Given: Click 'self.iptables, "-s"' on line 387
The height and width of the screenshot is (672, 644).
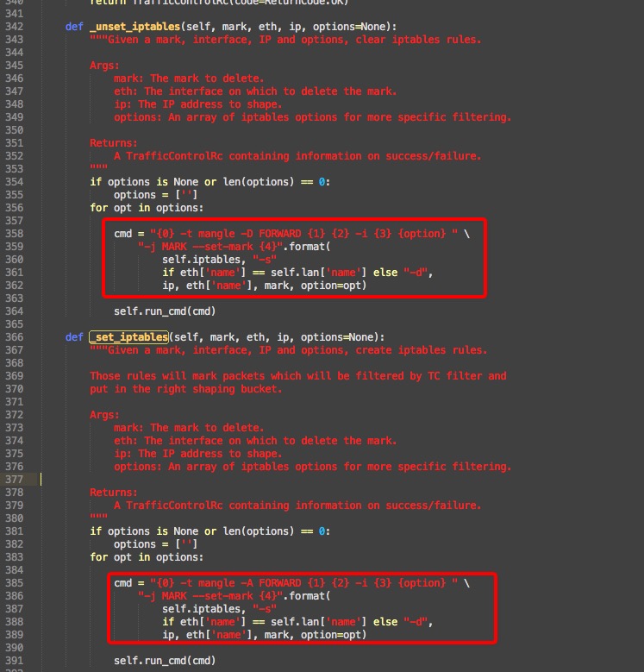Looking at the screenshot, I should 219,609.
